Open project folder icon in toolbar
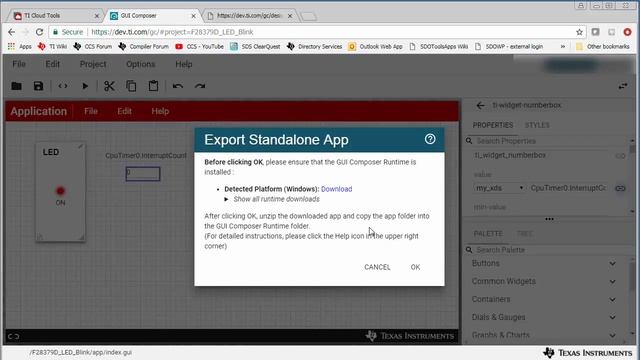The height and width of the screenshot is (360, 640). pos(16,86)
